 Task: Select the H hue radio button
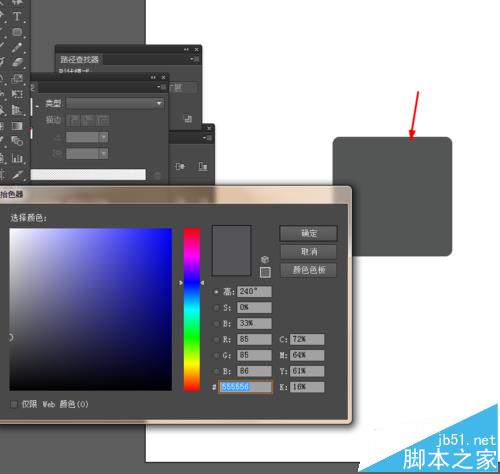216,292
